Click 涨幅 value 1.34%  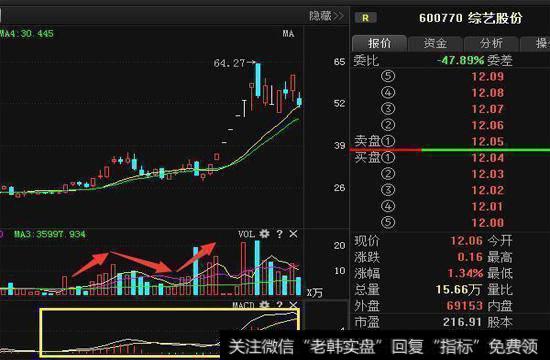(465, 273)
